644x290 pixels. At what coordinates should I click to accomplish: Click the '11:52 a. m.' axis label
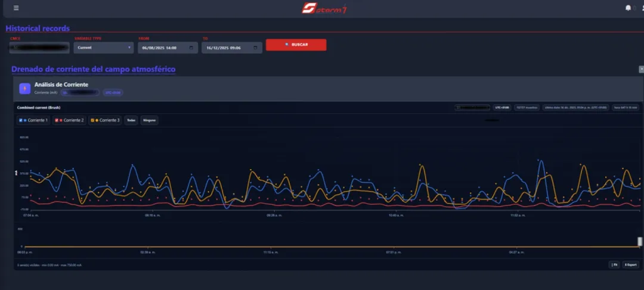[x=518, y=215]
